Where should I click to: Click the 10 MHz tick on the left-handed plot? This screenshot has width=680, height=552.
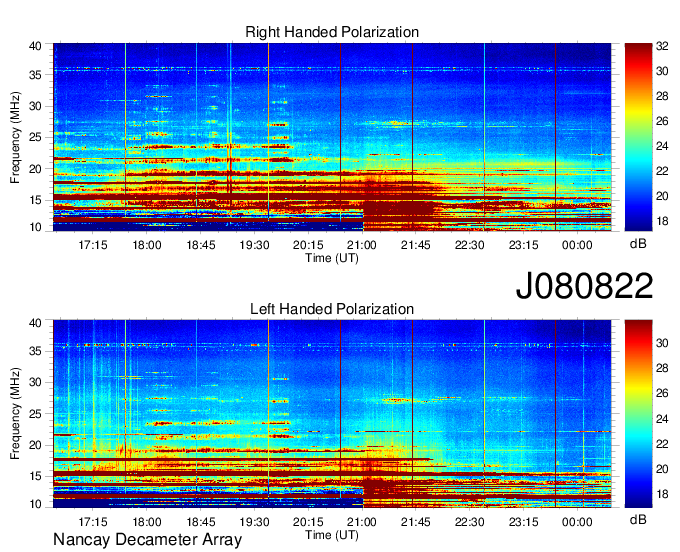tap(36, 504)
